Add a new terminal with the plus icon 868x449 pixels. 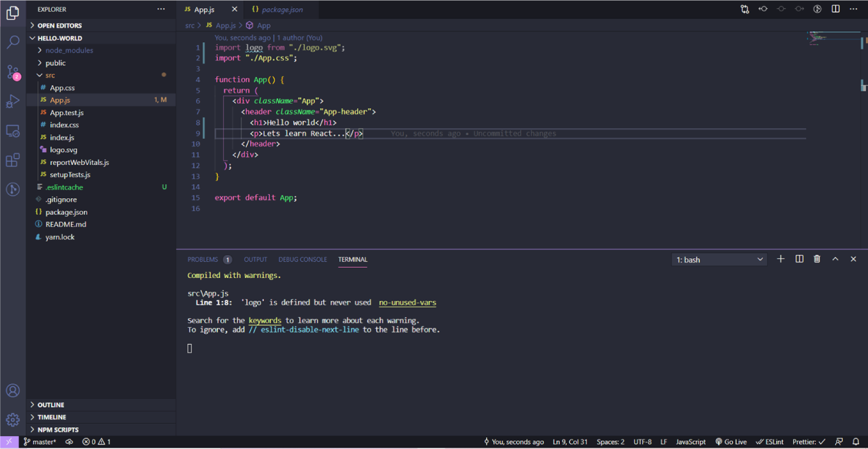[x=781, y=259]
